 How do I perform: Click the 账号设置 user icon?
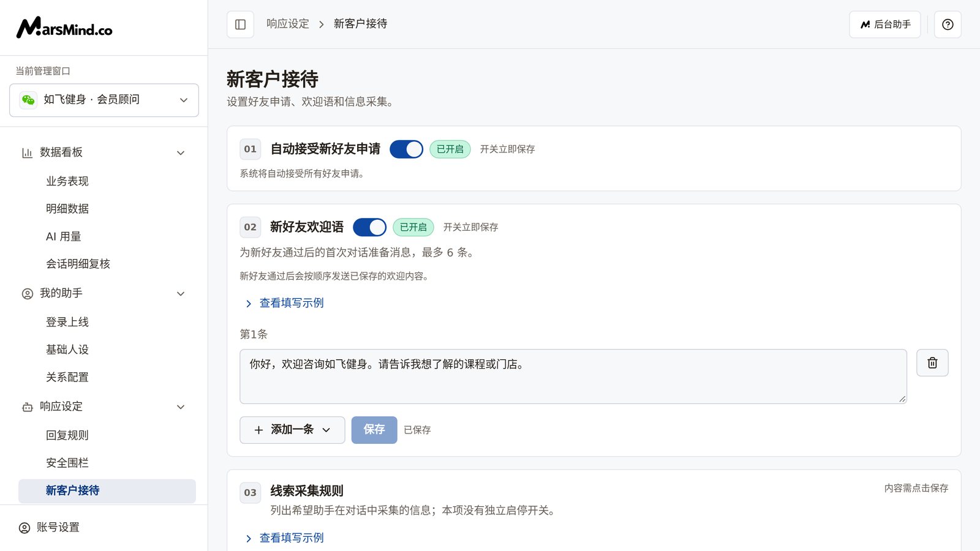[24, 528]
